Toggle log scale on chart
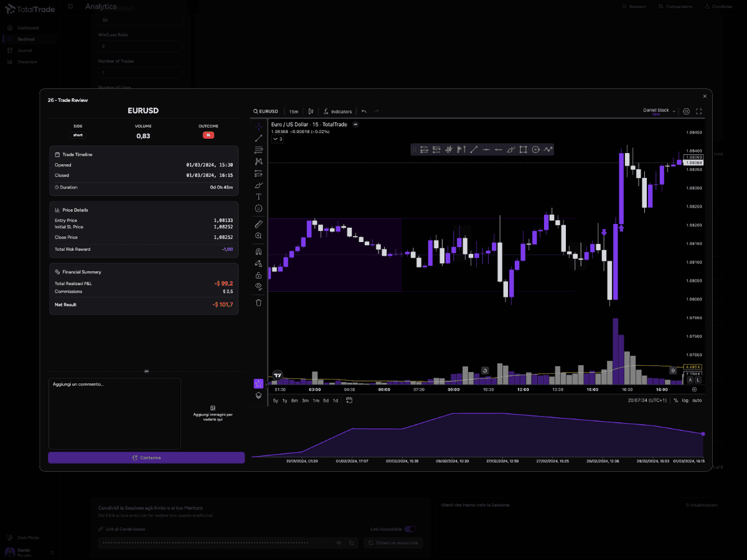The image size is (747, 560). [x=685, y=400]
